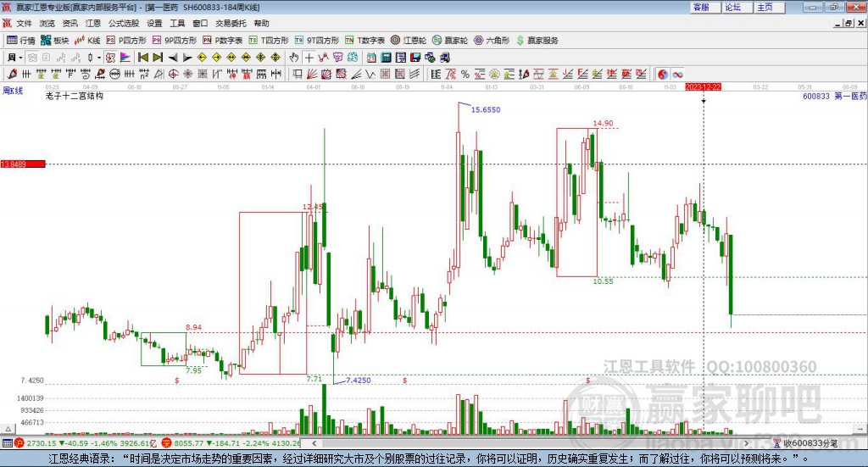Open the 江恩轮 Gann wheel tool
Screen dimensions: 868x467
[x=409, y=41]
